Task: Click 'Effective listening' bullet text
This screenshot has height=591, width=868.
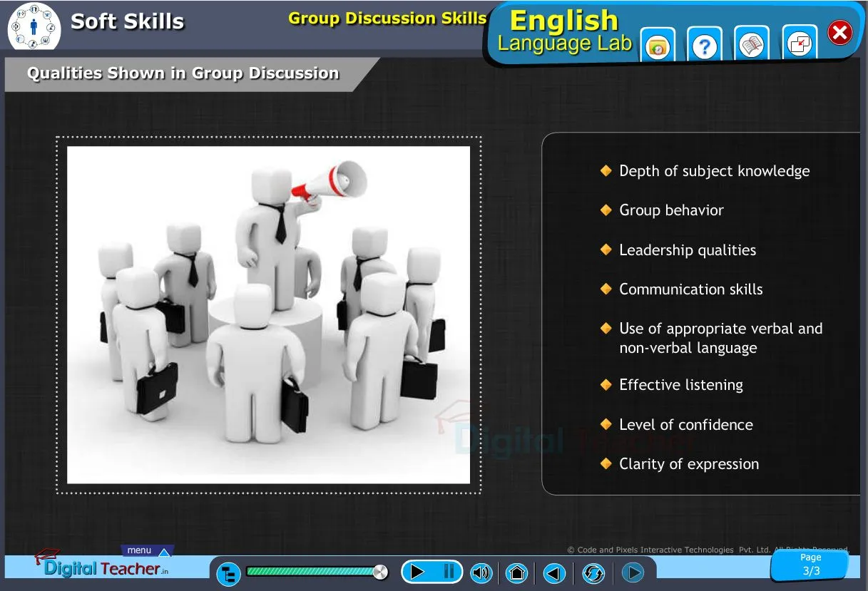Action: click(x=681, y=385)
